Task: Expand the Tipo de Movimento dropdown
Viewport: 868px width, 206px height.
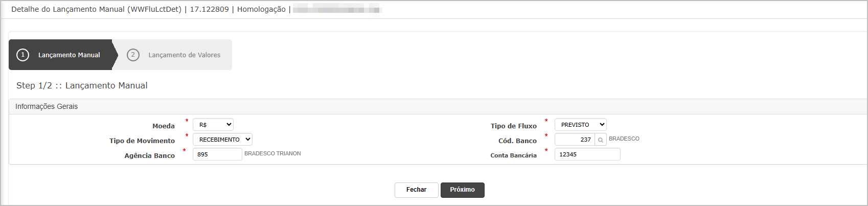Action: tap(222, 140)
